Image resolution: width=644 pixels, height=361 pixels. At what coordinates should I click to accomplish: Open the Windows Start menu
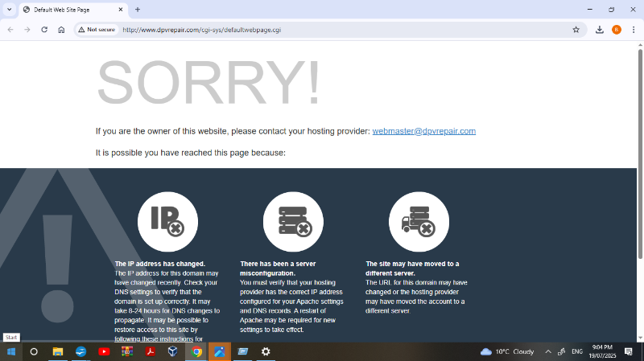point(11,351)
